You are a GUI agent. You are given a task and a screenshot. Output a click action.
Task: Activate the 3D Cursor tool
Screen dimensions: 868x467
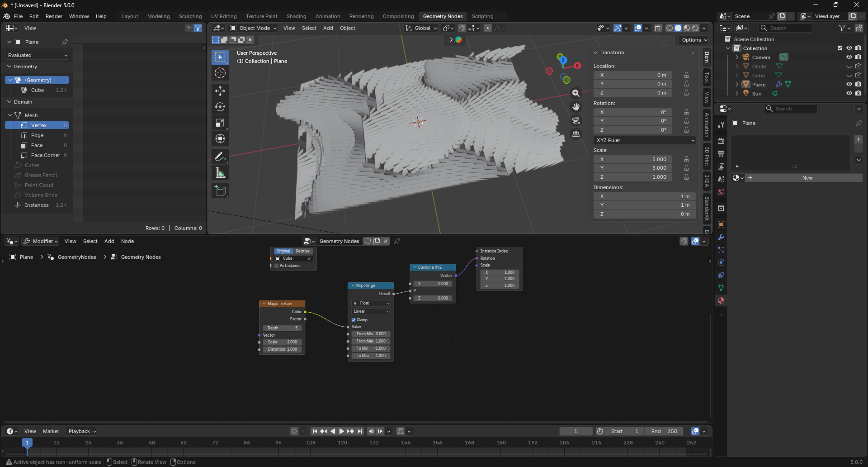(x=220, y=73)
